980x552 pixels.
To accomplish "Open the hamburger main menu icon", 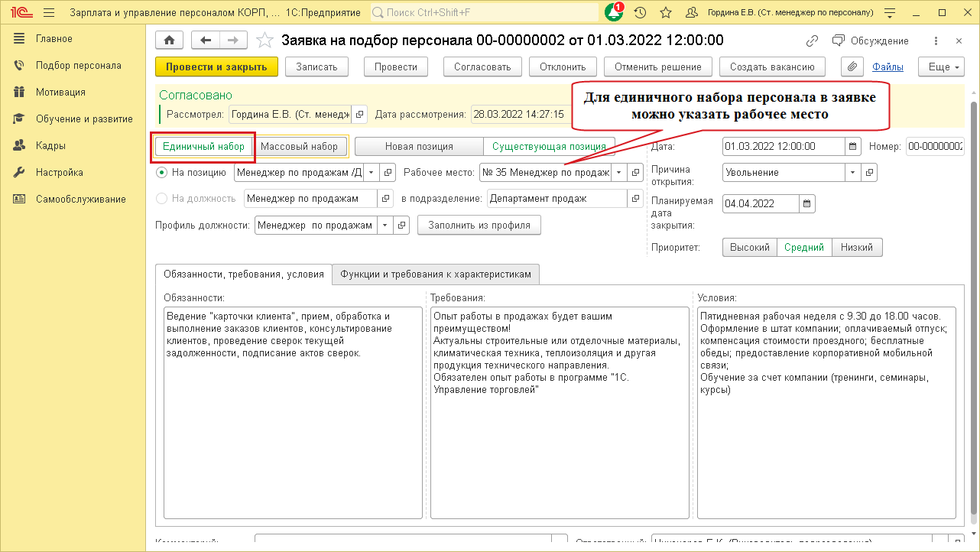I will [49, 13].
